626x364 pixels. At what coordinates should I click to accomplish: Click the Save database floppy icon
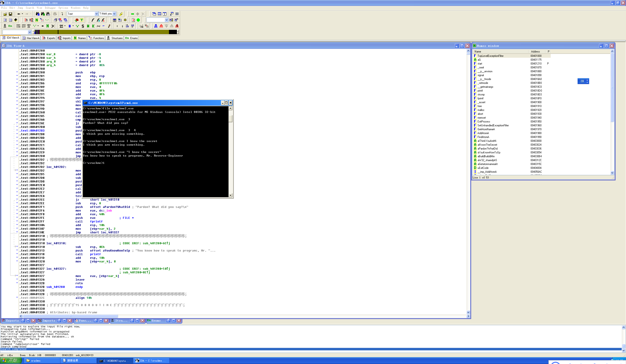click(10, 14)
